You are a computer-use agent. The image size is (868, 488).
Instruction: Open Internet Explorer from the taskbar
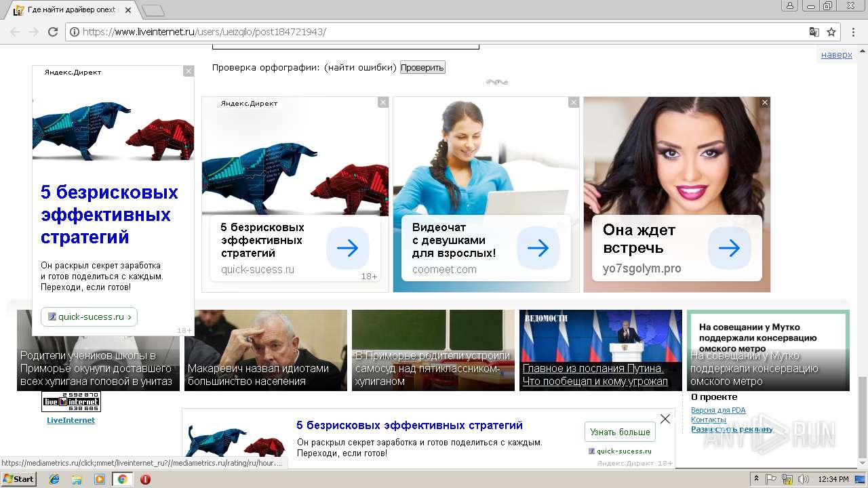click(54, 479)
